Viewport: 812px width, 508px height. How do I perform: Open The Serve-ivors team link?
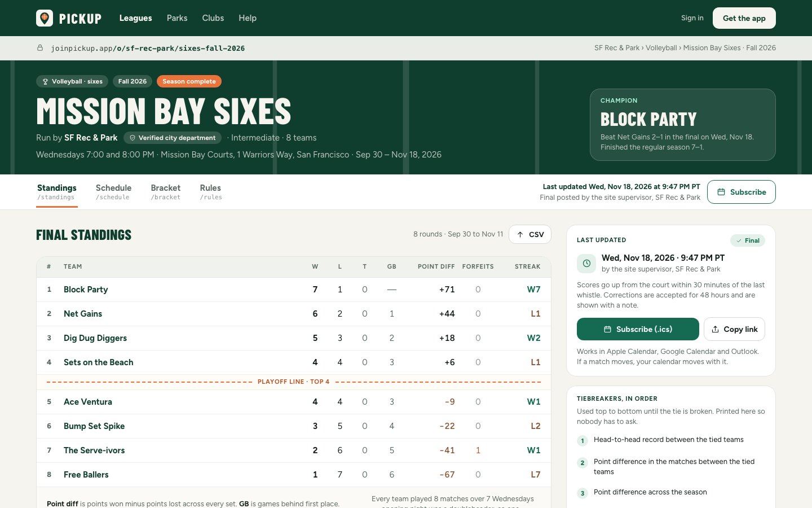point(94,450)
